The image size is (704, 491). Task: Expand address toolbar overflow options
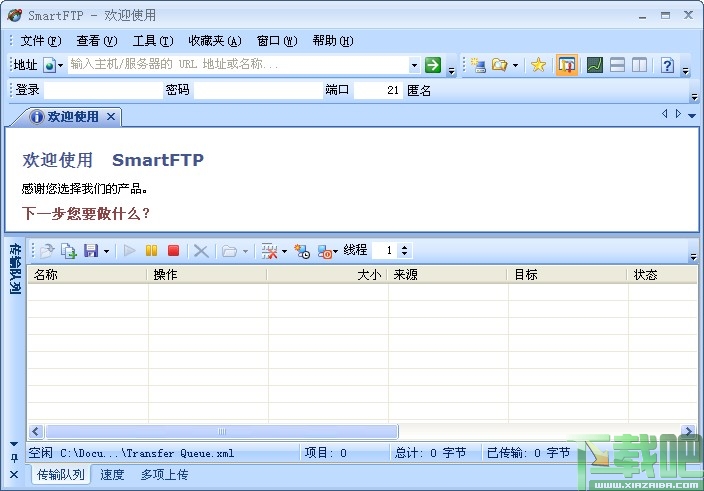[x=451, y=70]
